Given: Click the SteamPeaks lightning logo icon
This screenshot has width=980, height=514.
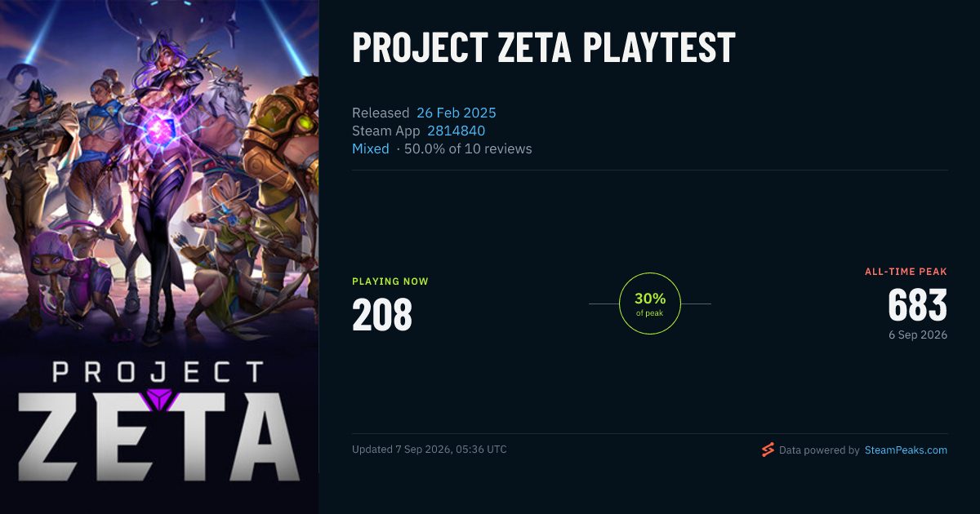Looking at the screenshot, I should (x=768, y=450).
